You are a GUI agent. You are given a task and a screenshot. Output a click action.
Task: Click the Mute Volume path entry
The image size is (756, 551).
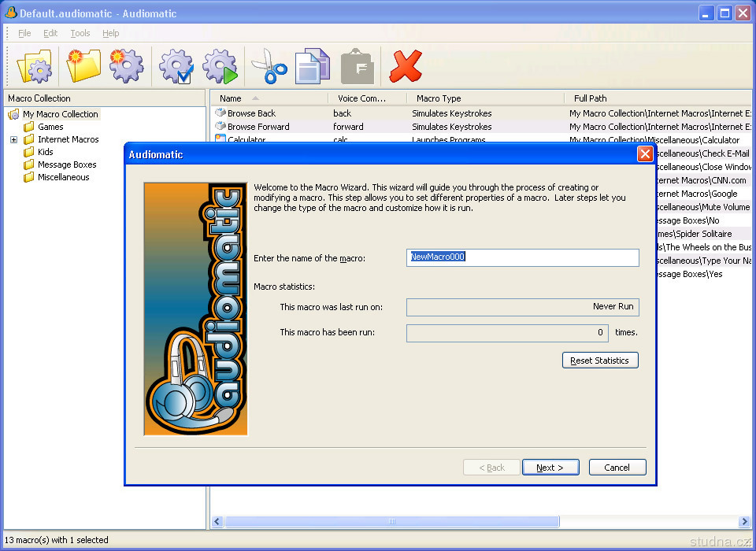coord(703,207)
